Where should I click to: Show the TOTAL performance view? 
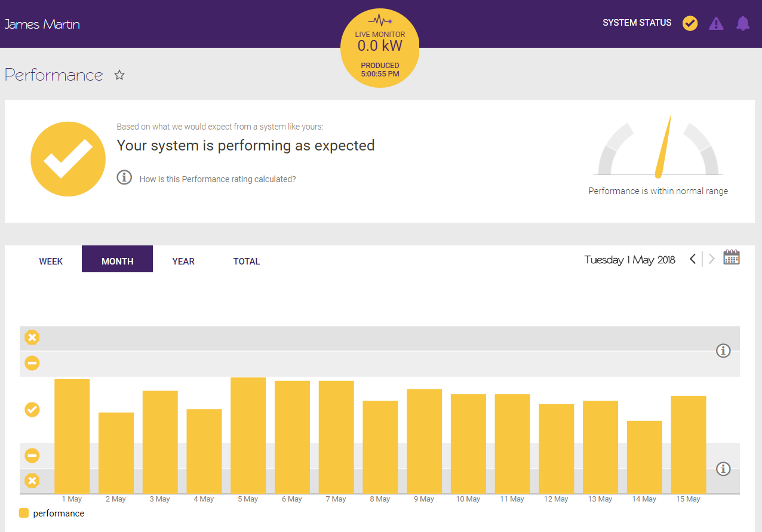pyautogui.click(x=247, y=262)
